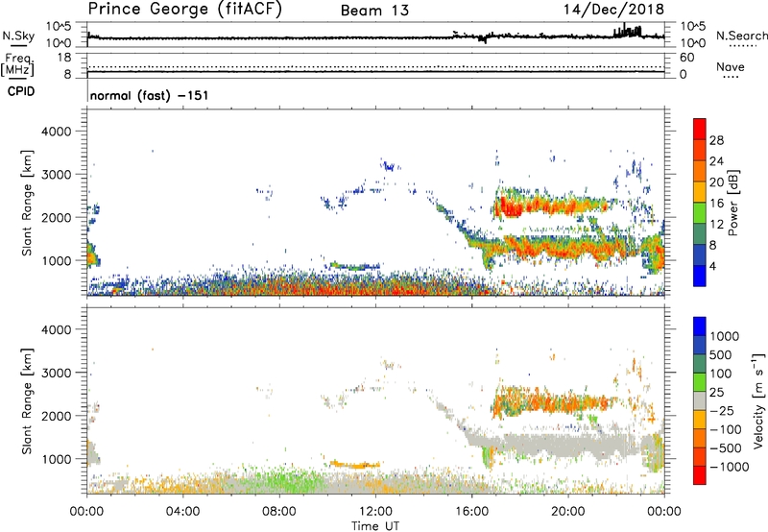Click the "Velocity [m s-1]" color bar label
Viewport: 768px width, 532px height.
758,400
